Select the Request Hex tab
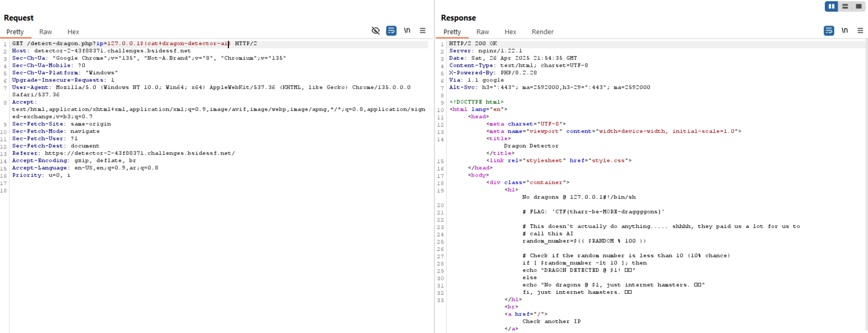 tap(73, 32)
